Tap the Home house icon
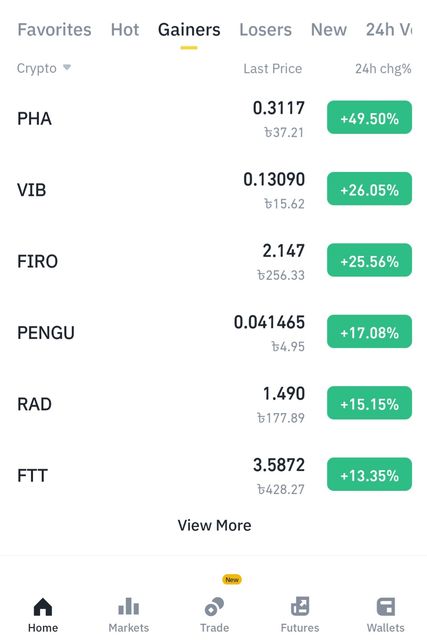The height and width of the screenshot is (640, 427). coord(43,607)
